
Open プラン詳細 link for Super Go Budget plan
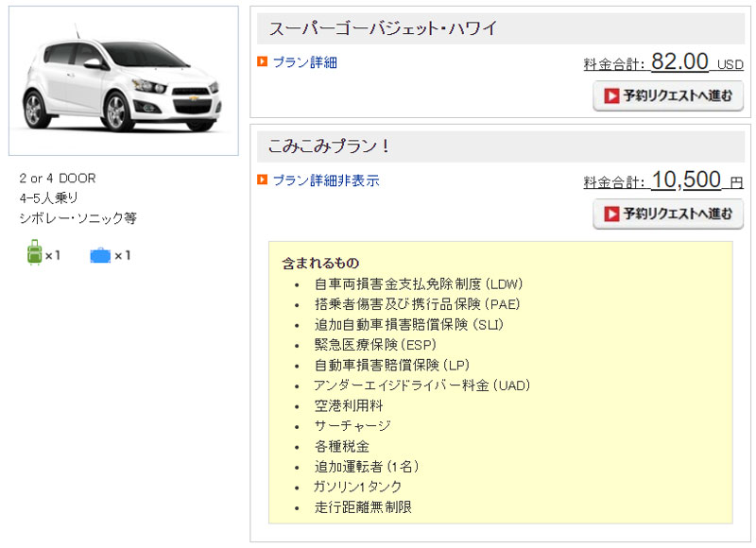click(x=304, y=62)
